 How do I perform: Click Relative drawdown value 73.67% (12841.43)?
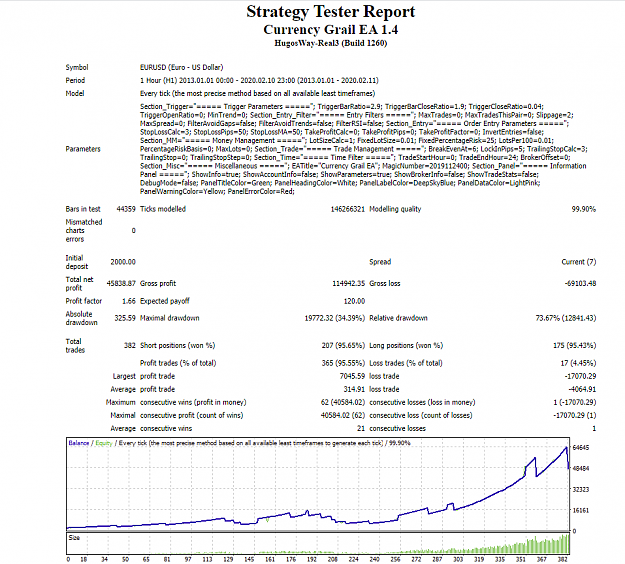(566, 318)
